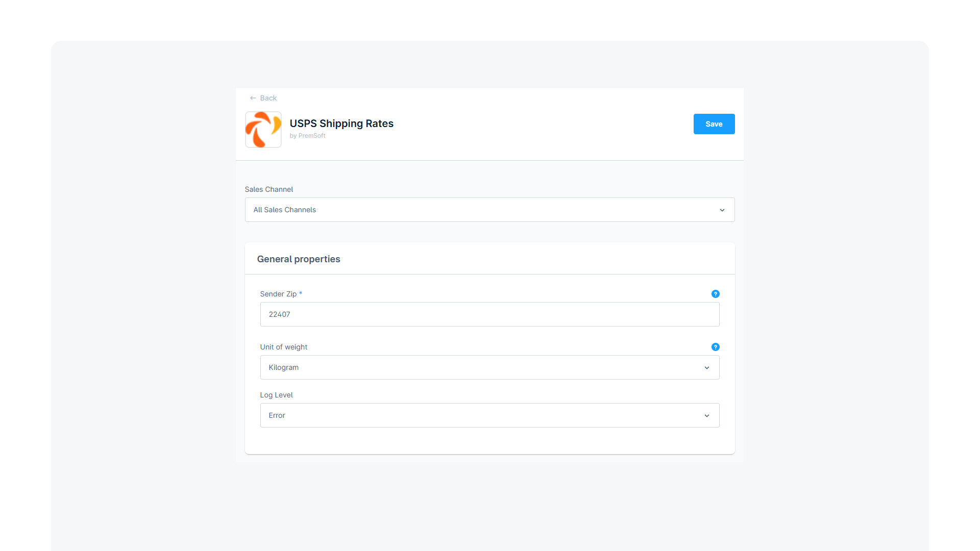Image resolution: width=980 pixels, height=551 pixels.
Task: Expand the Kilogram unit selector
Action: [x=490, y=367]
